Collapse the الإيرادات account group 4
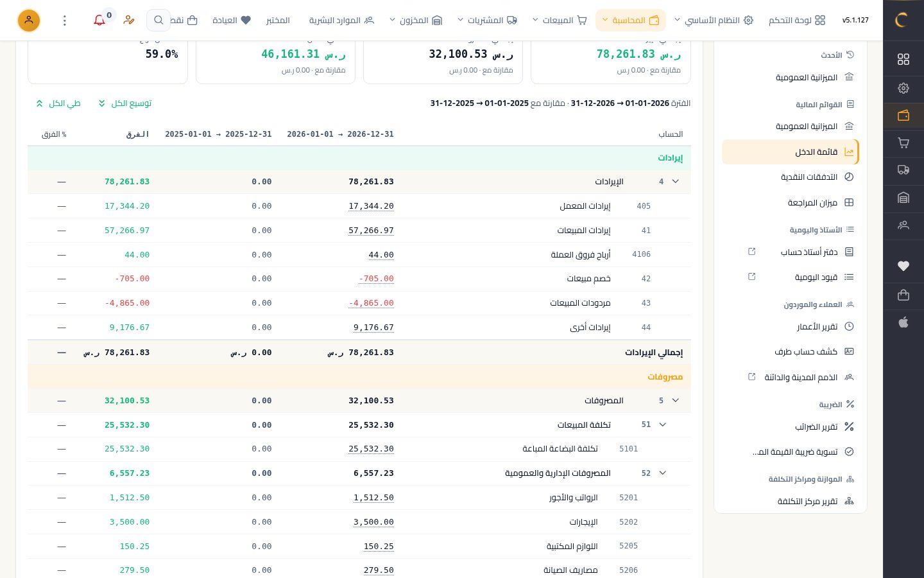Screen dimensions: 924x578 point(675,182)
